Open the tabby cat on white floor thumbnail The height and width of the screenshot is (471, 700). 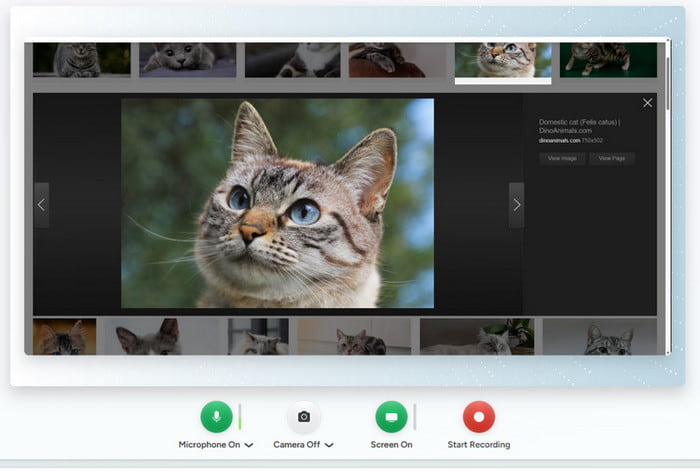pyautogui.click(x=354, y=337)
